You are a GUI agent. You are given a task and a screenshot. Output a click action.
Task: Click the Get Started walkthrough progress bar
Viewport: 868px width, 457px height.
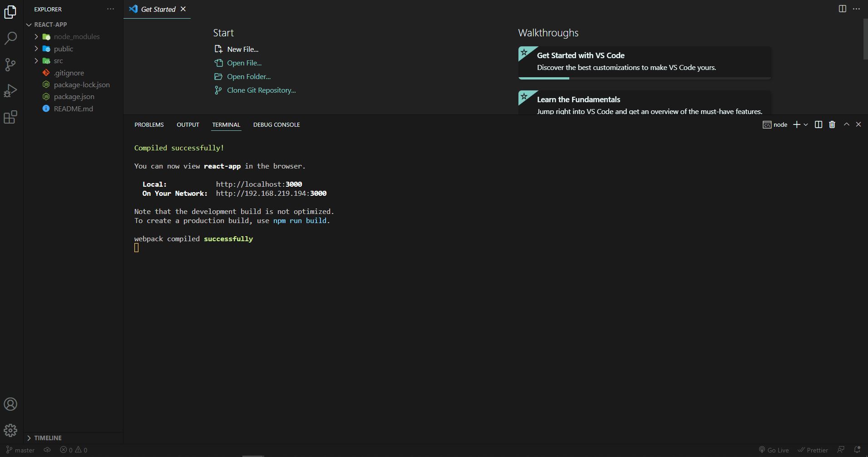pyautogui.click(x=645, y=78)
